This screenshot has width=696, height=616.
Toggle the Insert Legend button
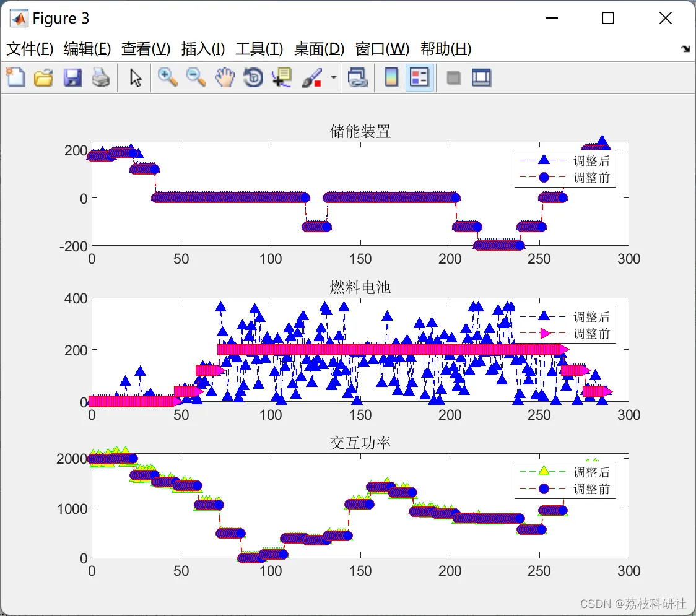[419, 78]
